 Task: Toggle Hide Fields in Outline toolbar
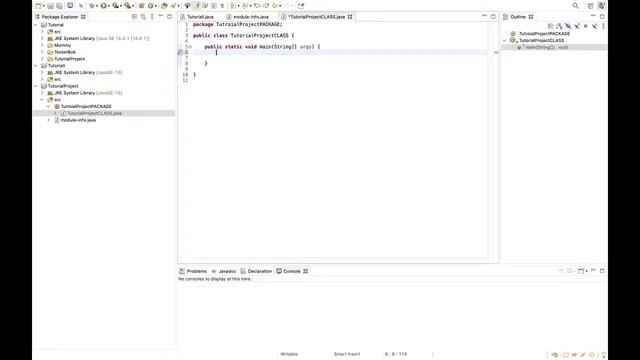point(568,26)
